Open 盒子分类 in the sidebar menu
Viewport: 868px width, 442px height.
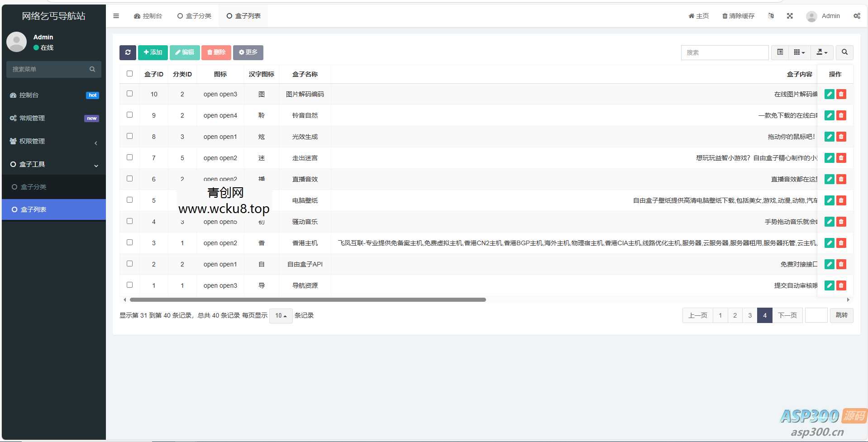point(33,187)
